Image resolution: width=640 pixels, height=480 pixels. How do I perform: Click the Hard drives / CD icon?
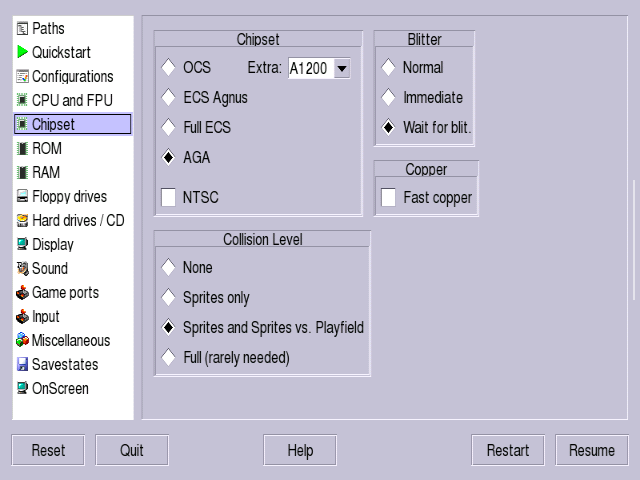tap(22, 220)
